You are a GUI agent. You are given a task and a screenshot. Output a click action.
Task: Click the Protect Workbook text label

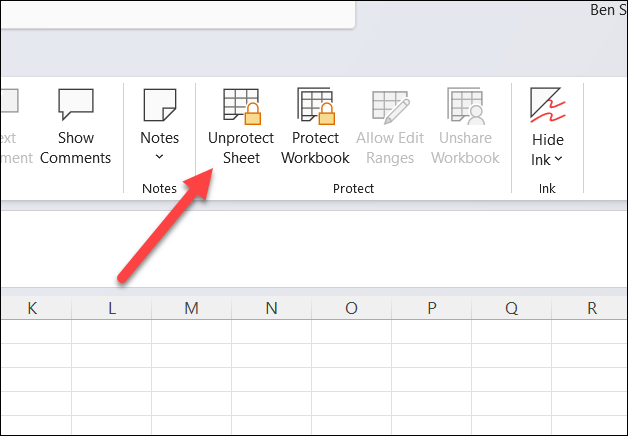[x=315, y=148]
